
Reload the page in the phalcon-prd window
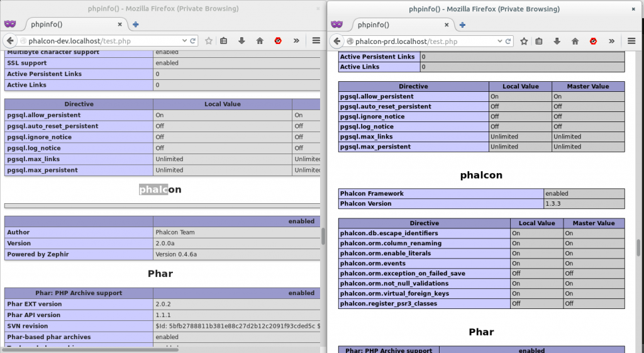tap(508, 41)
